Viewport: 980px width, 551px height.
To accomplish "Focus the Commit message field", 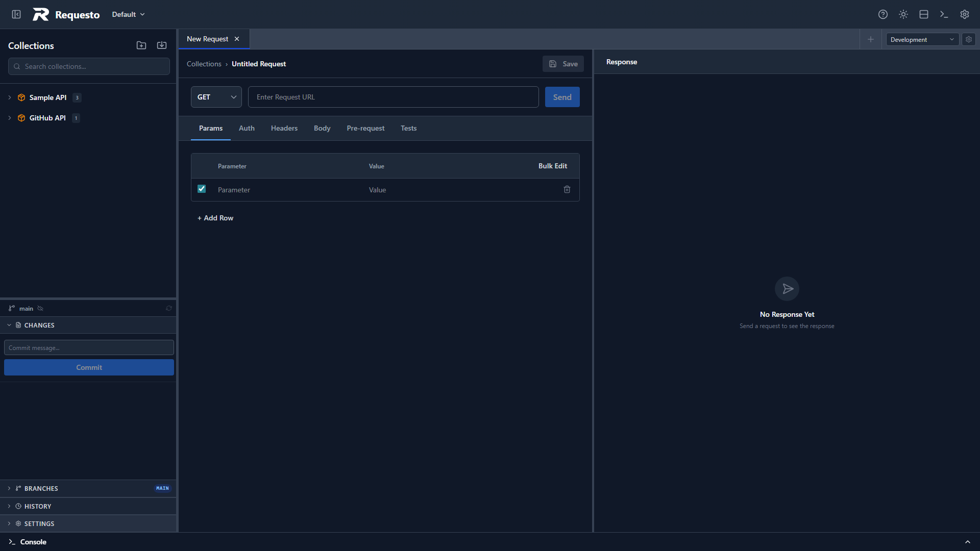I will [x=89, y=347].
